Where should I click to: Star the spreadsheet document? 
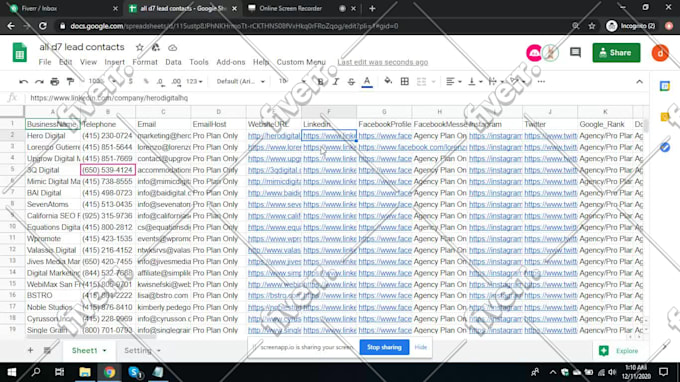140,47
